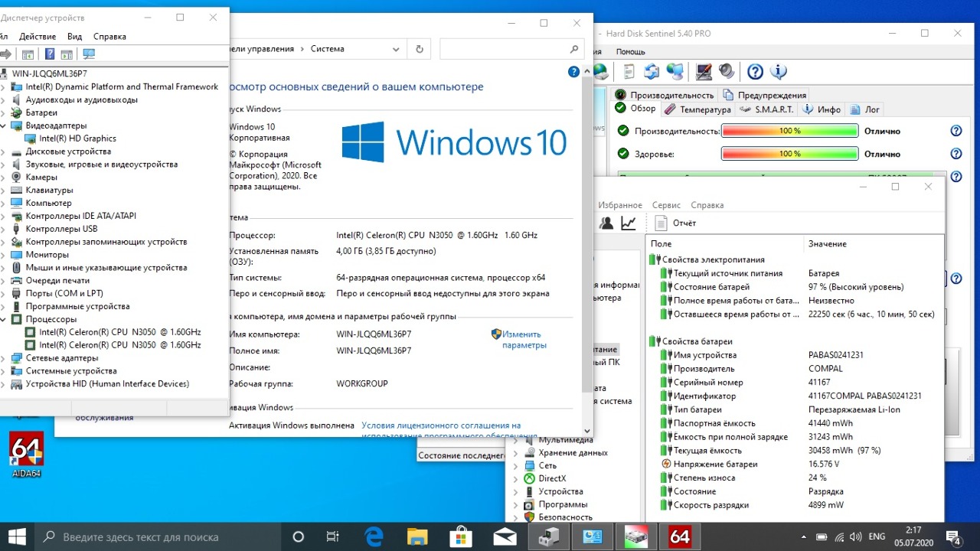Click Производительность 100% progress bar

pos(789,131)
